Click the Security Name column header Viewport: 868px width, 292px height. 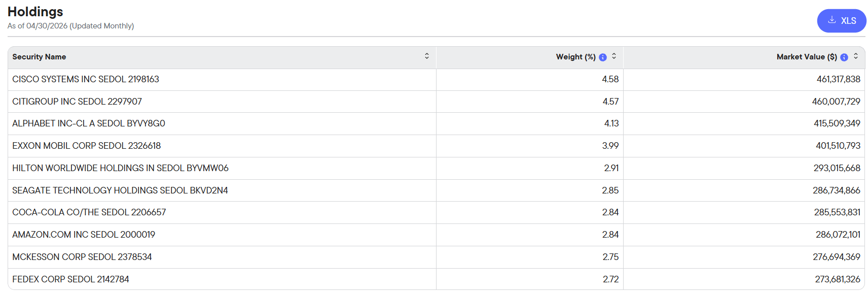point(39,57)
